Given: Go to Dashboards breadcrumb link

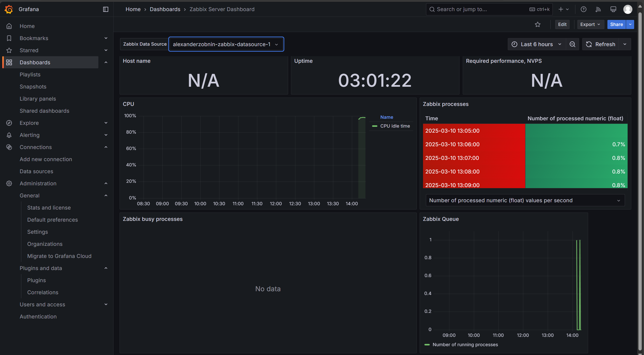Looking at the screenshot, I should 165,9.
